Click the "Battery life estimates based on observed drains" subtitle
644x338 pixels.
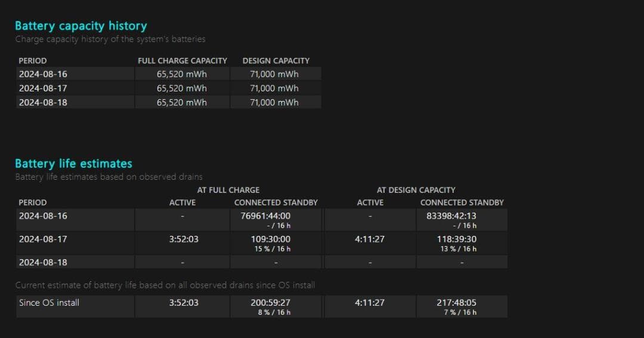tap(109, 177)
